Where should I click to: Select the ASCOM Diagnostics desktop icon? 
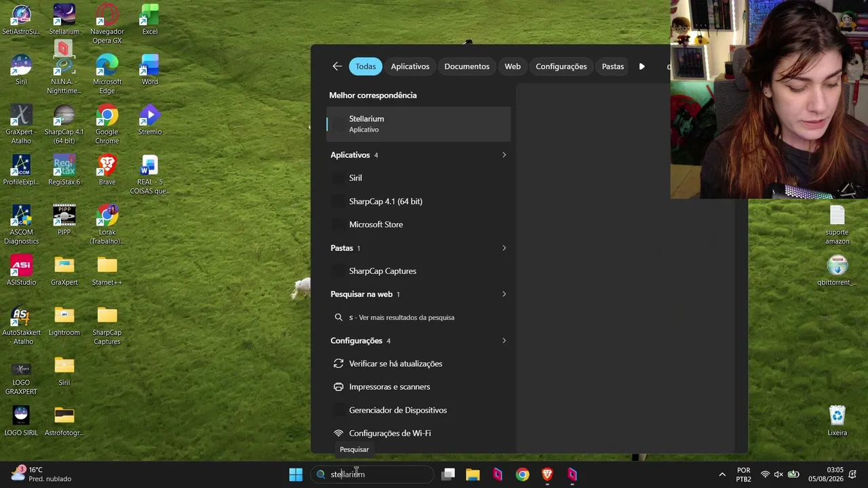21,225
